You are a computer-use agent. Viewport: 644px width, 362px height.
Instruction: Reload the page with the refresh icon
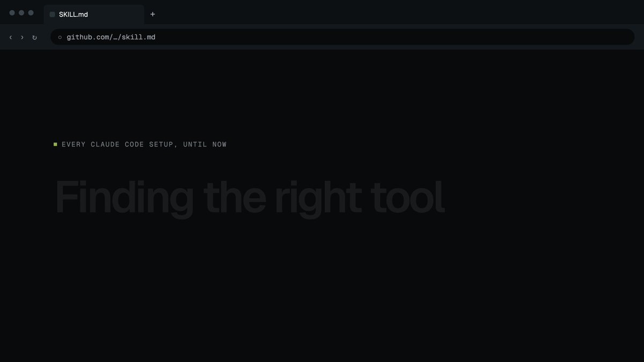(x=34, y=37)
